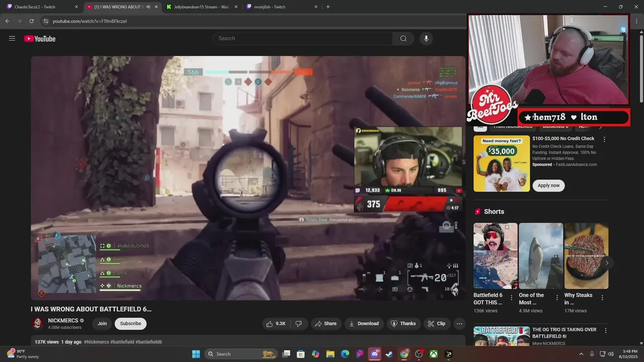Open Task View from the taskbar

click(286, 354)
